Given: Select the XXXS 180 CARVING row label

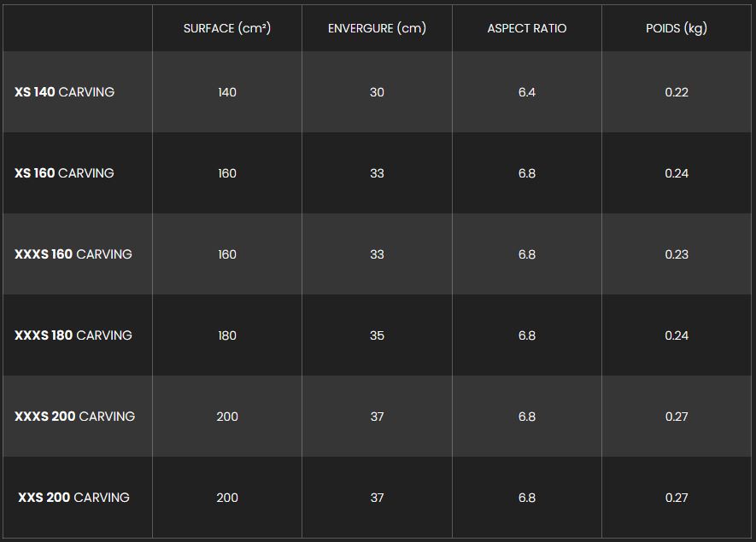Looking at the screenshot, I should click(x=73, y=335).
